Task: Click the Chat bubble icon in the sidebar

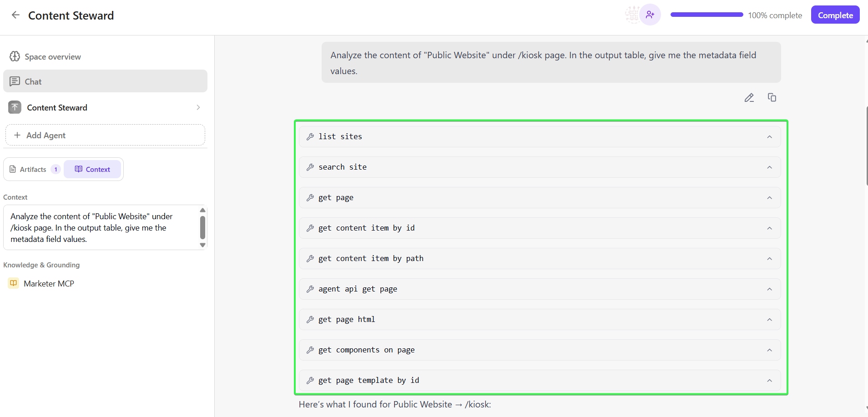Action: [15, 81]
